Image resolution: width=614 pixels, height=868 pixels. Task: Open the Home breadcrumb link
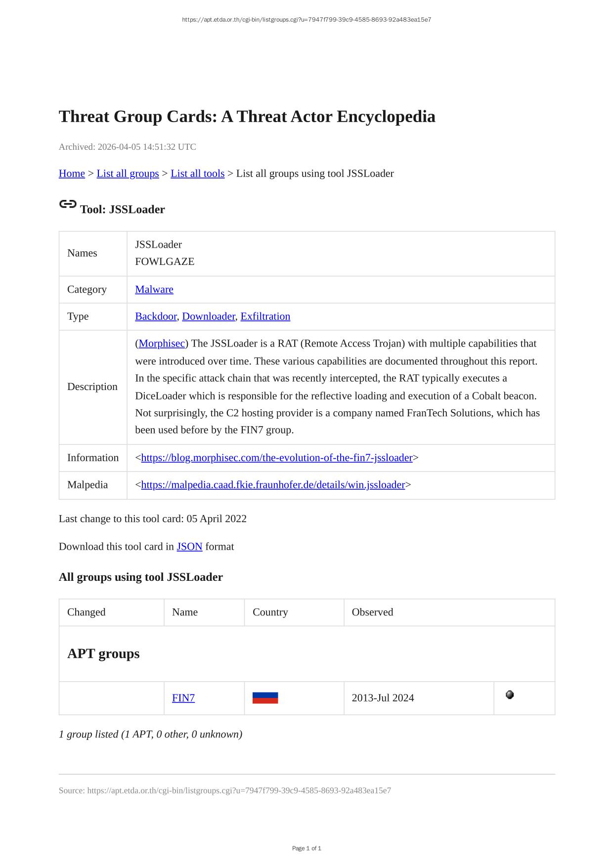click(72, 174)
